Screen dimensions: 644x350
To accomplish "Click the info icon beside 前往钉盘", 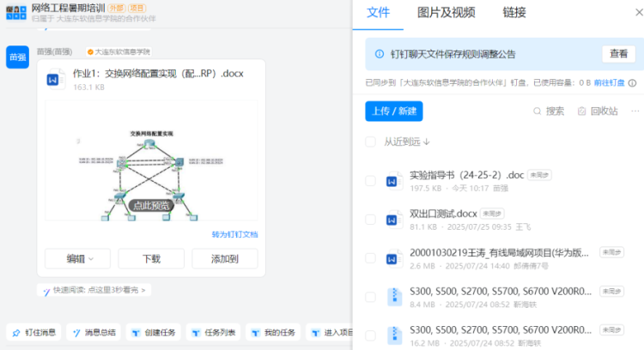I will [x=632, y=83].
